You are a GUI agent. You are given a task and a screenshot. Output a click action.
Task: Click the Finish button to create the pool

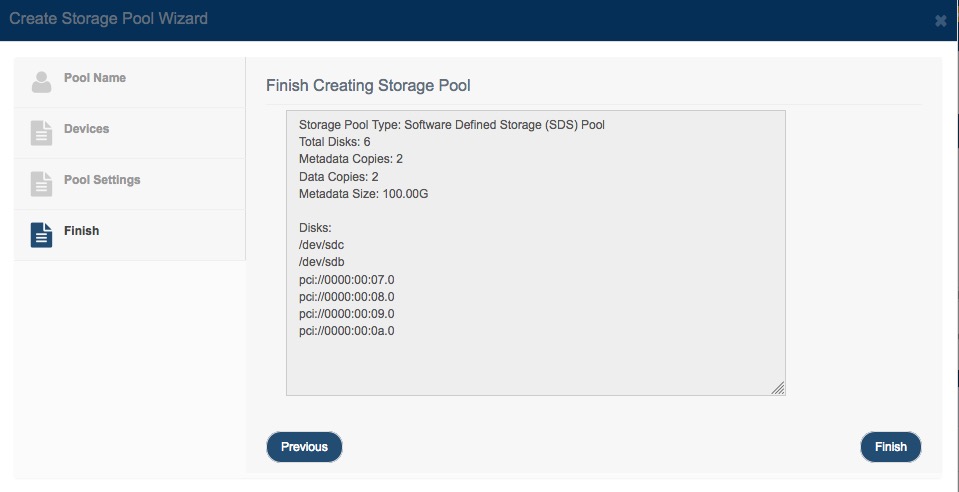click(890, 447)
